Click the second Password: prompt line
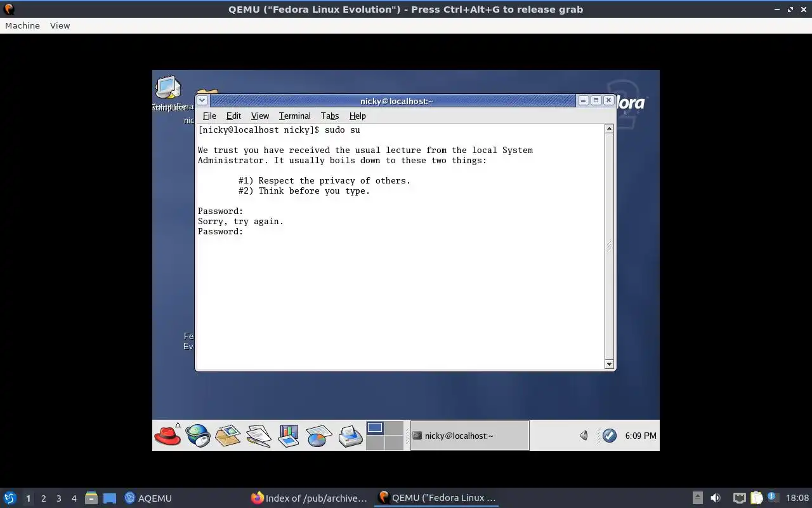Screen dimensions: 812x508 tap(221, 231)
